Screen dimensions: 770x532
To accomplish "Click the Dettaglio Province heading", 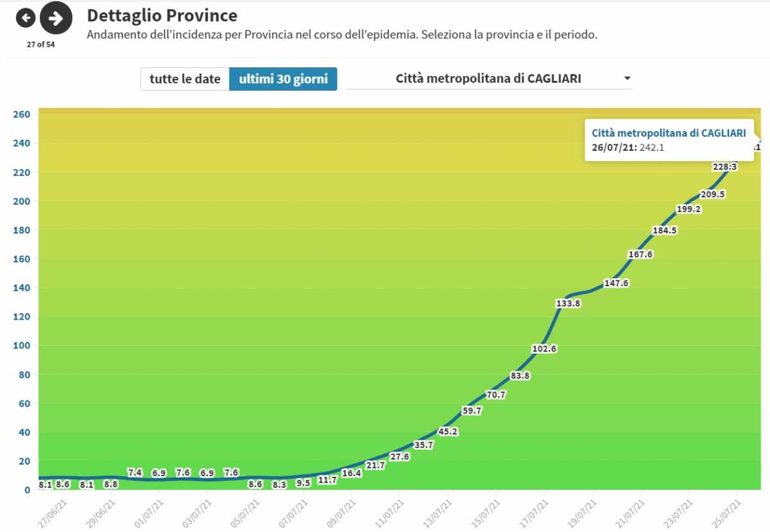I will pos(162,15).
